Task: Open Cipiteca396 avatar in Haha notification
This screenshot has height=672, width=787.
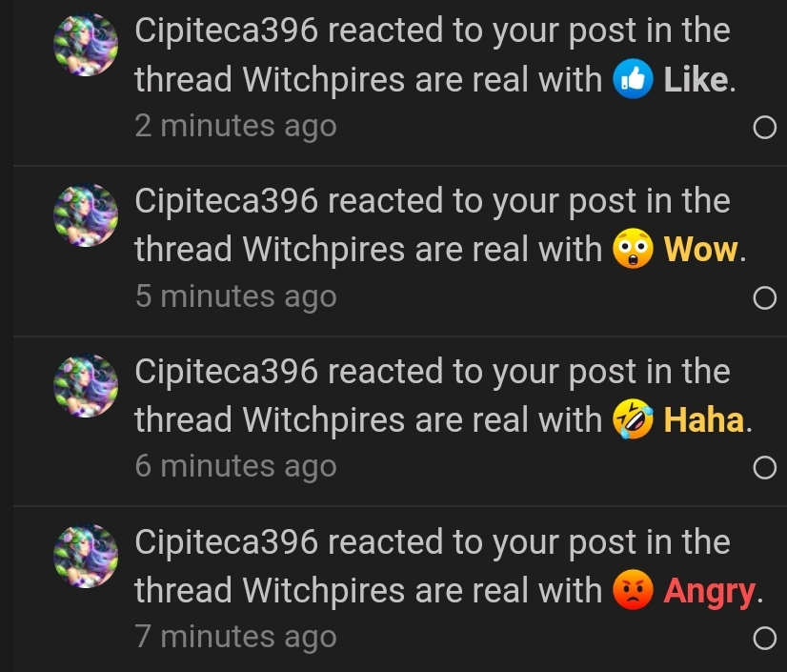Action: pos(86,386)
